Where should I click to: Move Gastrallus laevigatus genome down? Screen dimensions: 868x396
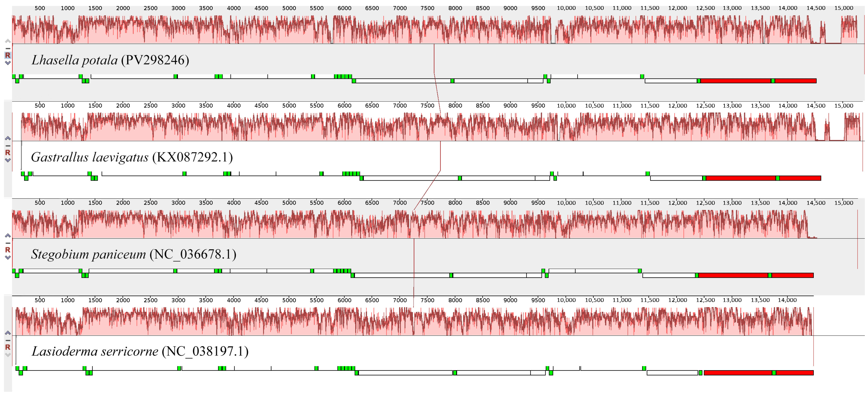[8, 160]
